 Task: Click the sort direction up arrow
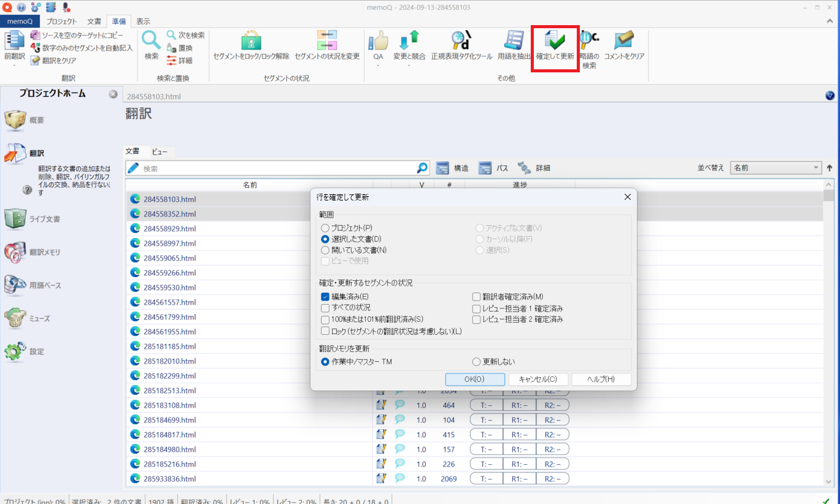pyautogui.click(x=830, y=167)
